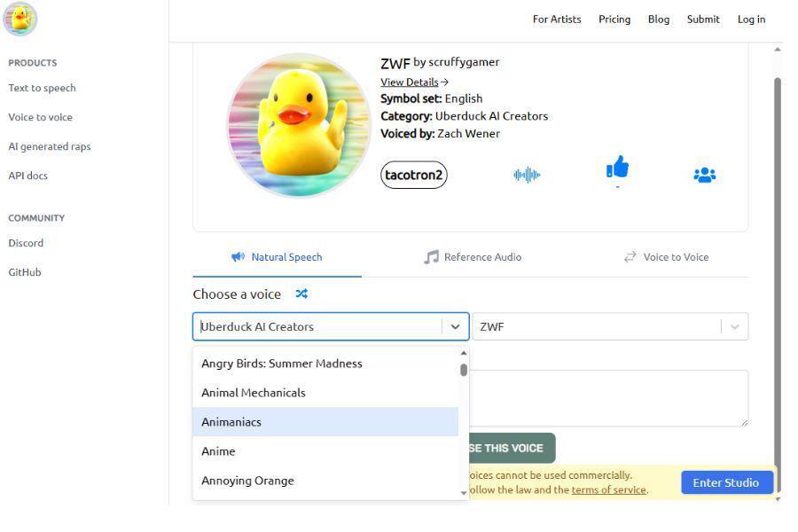Image resolution: width=798 pixels, height=532 pixels.
Task: Click the dropdown list scroll down arrow
Action: click(464, 493)
